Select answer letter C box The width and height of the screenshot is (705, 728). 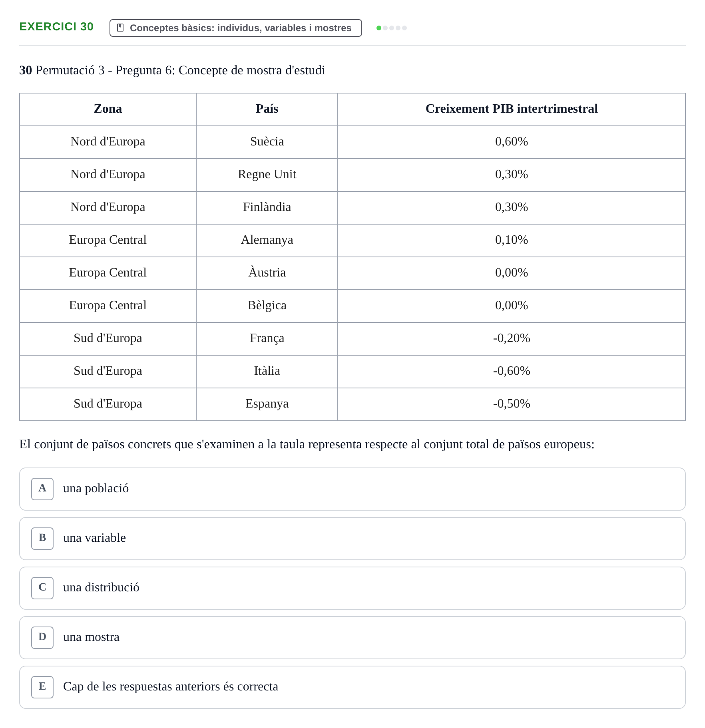click(42, 588)
